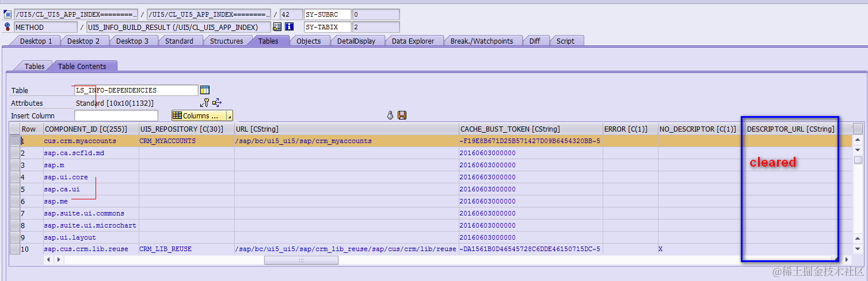Open the Structures tab
This screenshot has height=281, width=868.
226,41
